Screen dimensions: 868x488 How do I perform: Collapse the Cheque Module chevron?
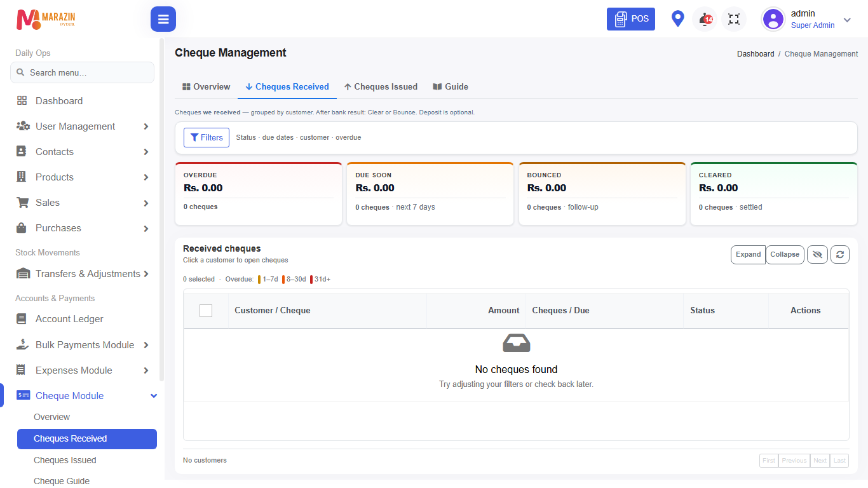click(153, 396)
